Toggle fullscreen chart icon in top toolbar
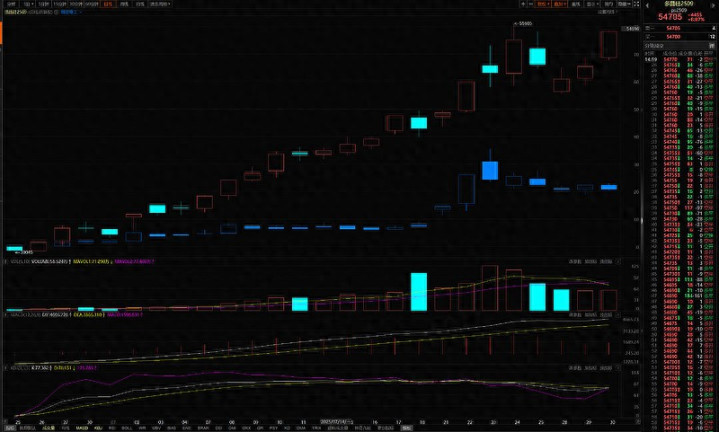The width and height of the screenshot is (719, 432). (636, 4)
